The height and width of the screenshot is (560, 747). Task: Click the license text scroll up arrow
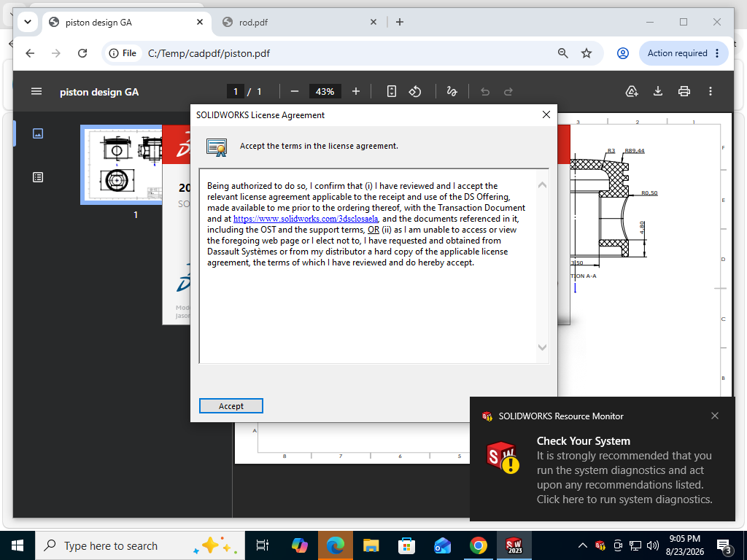(x=542, y=184)
